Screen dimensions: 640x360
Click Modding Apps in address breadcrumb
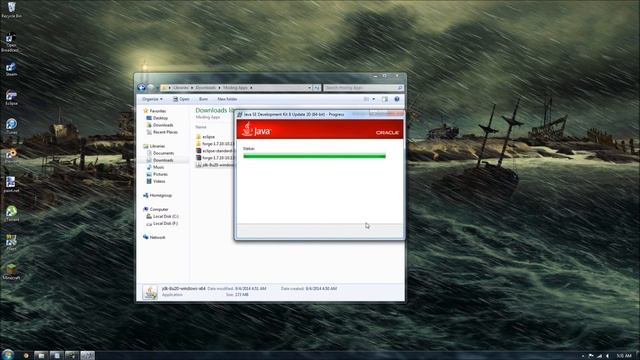point(236,88)
